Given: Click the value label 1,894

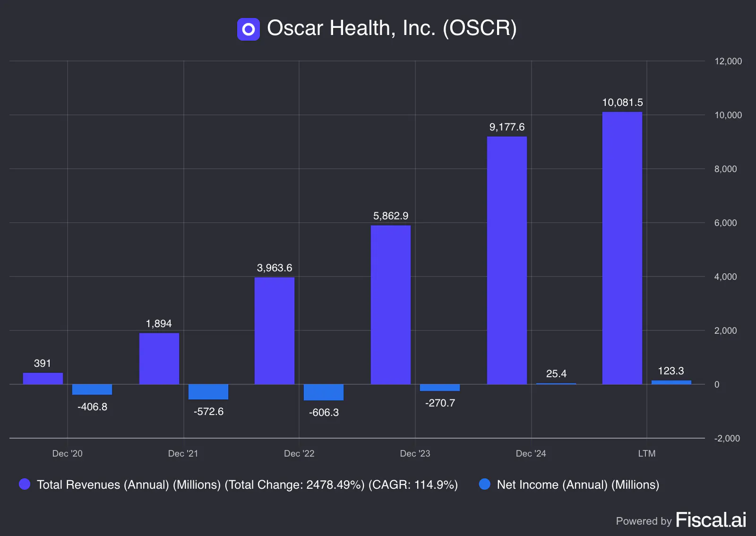Looking at the screenshot, I should coord(159,324).
